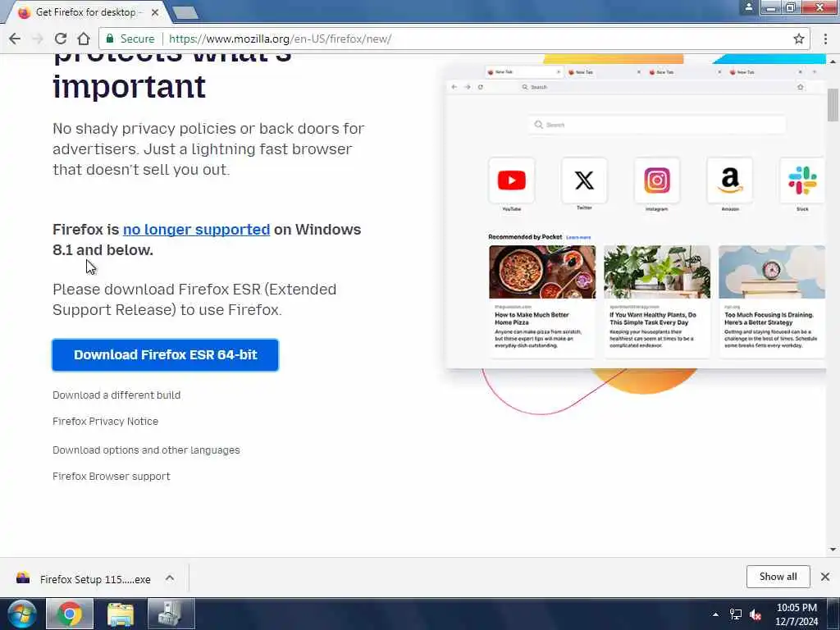Follow the 'no longer supported' link
The image size is (840, 630).
(196, 230)
